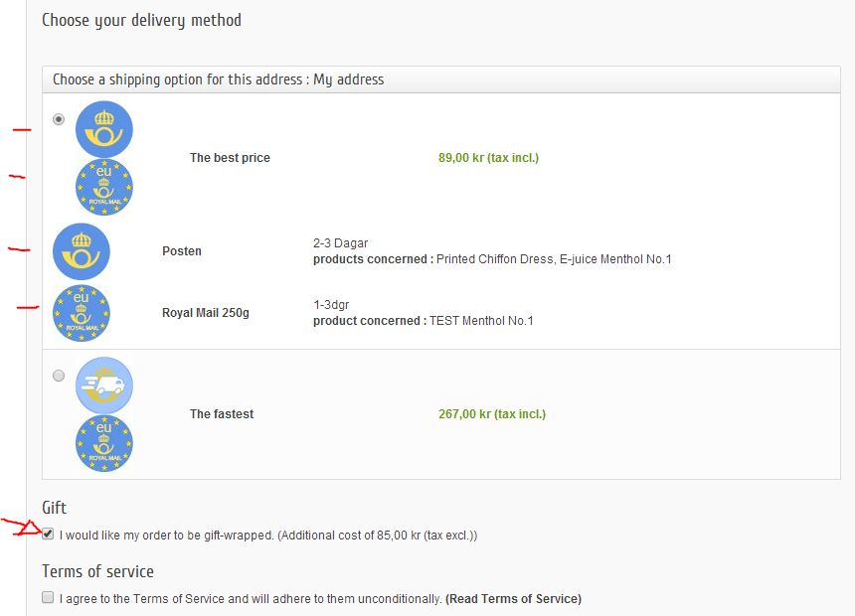Screen dimensions: 855x616
Task: Click The fastest label text
Action: [x=222, y=414]
